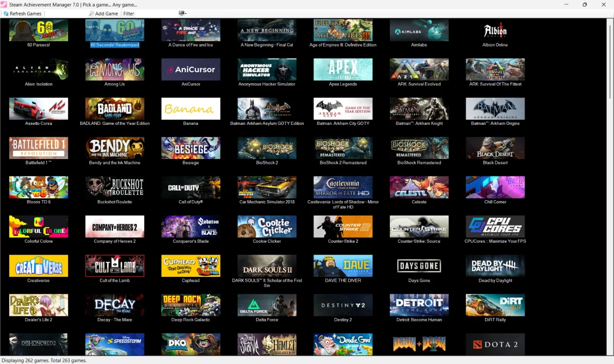The width and height of the screenshot is (614, 364).
Task: Choose Anonymous Hacker Simulator thumbnail
Action: (x=267, y=70)
